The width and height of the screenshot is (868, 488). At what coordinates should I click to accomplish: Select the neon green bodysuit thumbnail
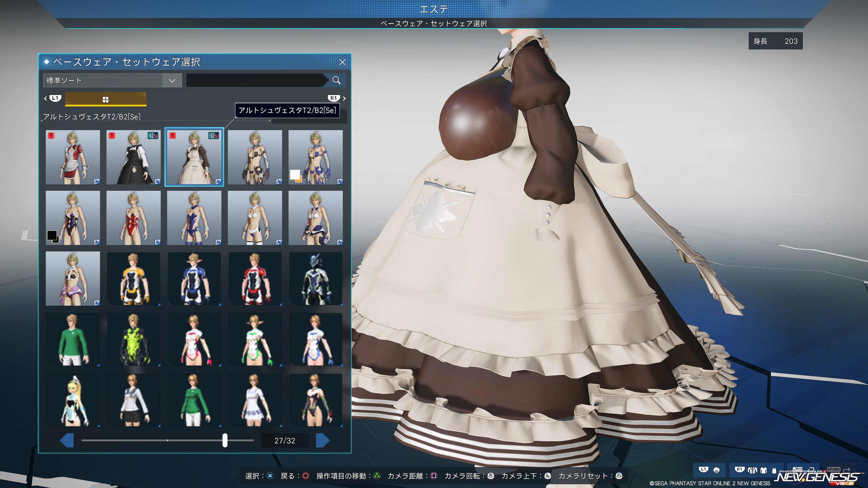pos(133,340)
